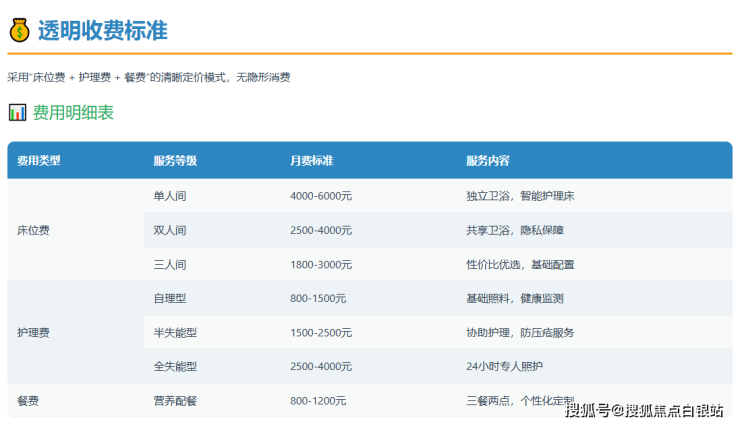740x426 pixels.
Task: Click the 独立卫浴，智能护理床 description cell
Action: (x=519, y=196)
